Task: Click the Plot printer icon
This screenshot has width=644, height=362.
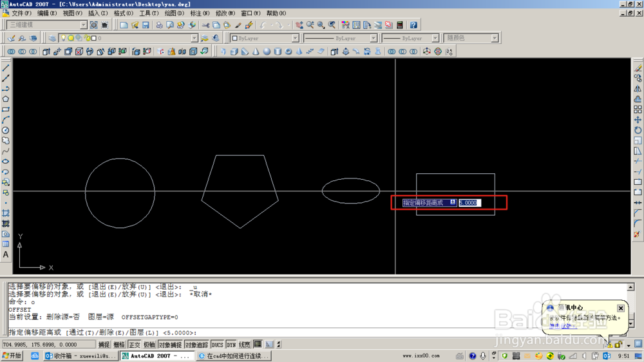Action: pos(159,25)
